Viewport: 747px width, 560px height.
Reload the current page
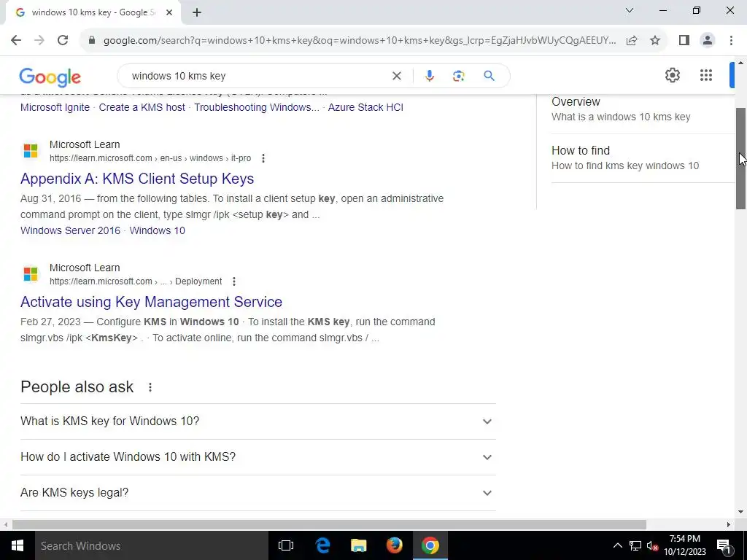[x=63, y=41]
